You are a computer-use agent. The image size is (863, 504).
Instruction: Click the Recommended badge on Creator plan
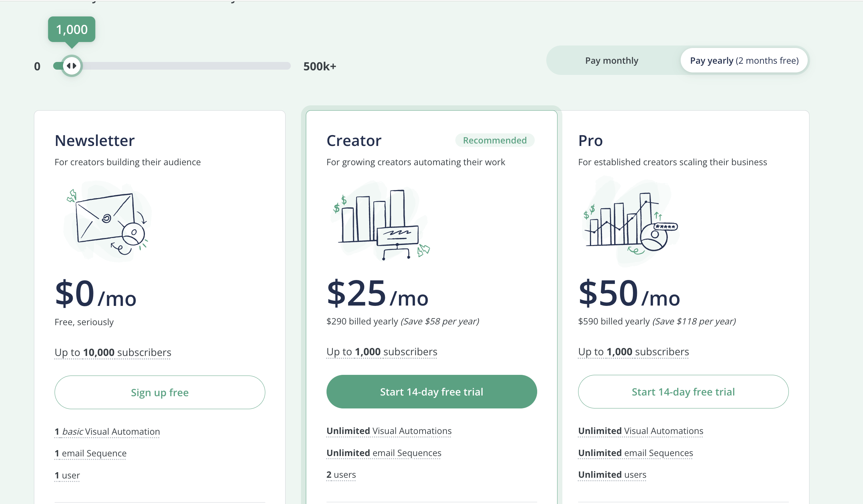click(x=494, y=140)
